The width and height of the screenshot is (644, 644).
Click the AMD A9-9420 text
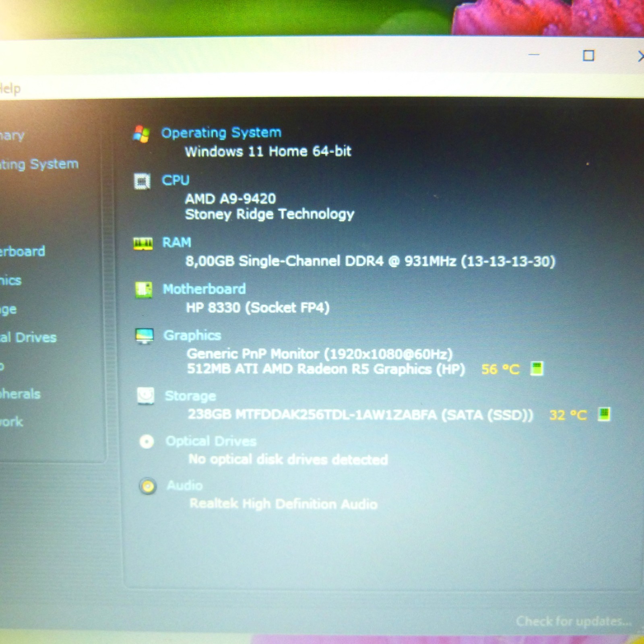pos(230,198)
